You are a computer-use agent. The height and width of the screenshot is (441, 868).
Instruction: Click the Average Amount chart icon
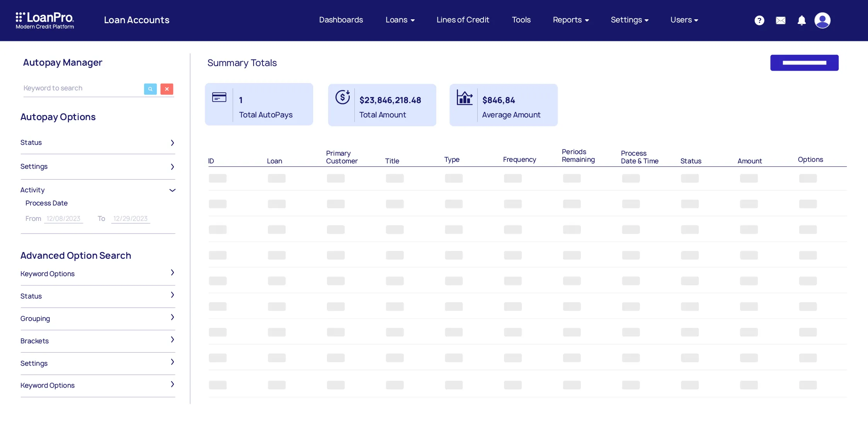point(464,97)
